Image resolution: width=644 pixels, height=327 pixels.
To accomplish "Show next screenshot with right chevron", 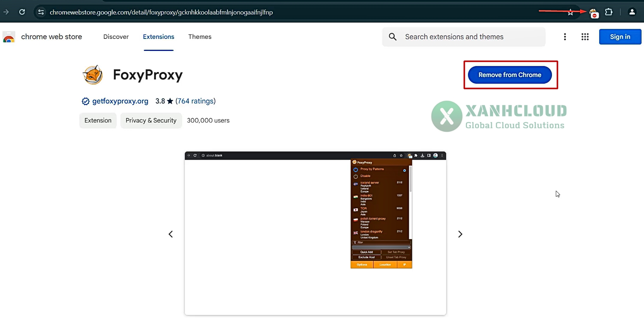I will (x=460, y=234).
